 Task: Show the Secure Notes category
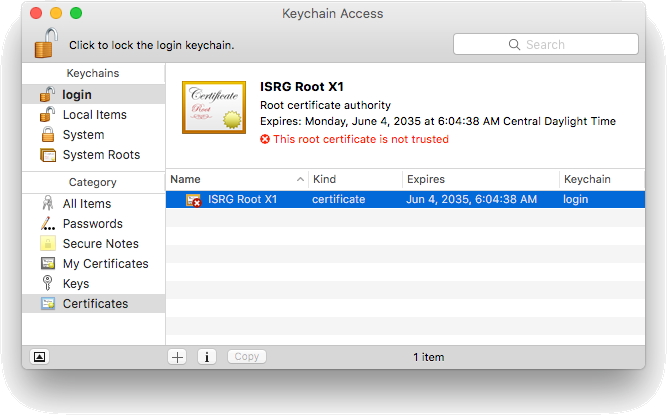[94, 243]
